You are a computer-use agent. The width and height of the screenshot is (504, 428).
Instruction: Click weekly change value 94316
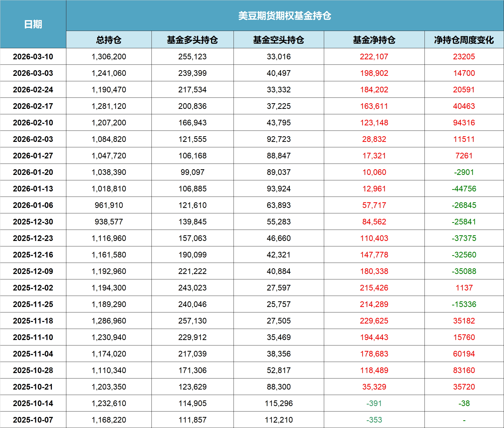point(464,123)
